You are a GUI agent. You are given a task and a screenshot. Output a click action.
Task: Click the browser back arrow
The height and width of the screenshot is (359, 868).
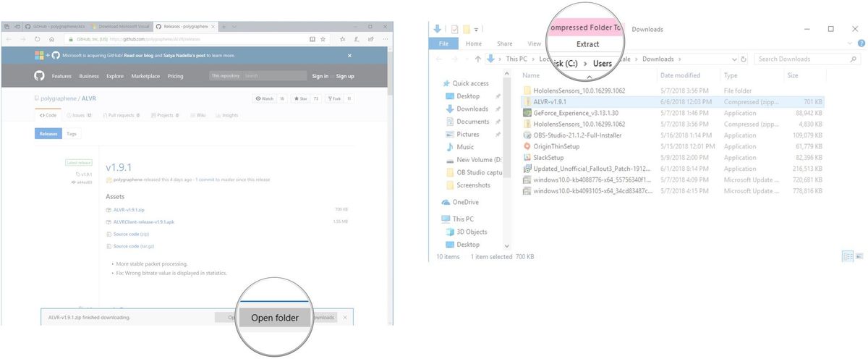pyautogui.click(x=9, y=38)
